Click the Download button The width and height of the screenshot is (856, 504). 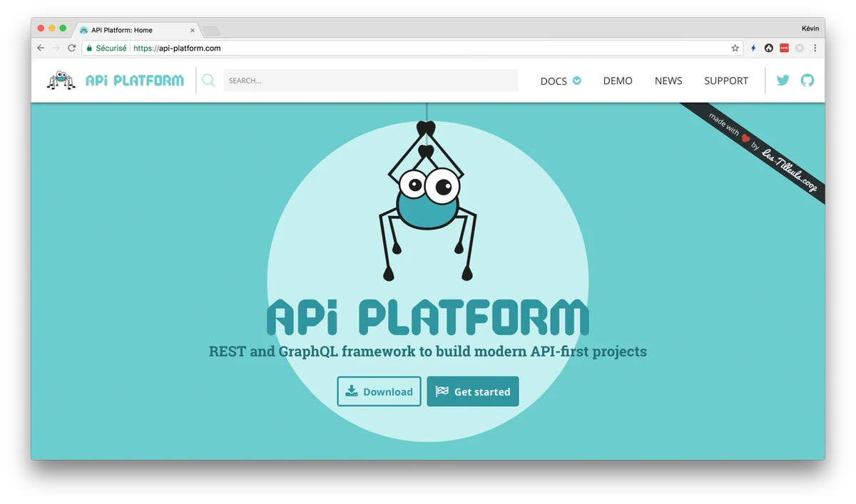point(379,391)
